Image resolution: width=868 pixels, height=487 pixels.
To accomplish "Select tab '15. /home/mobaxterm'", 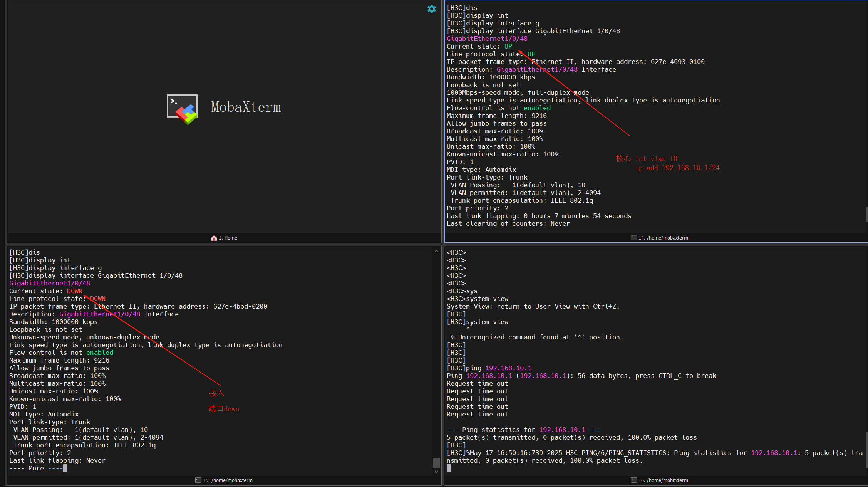I will 228,480.
